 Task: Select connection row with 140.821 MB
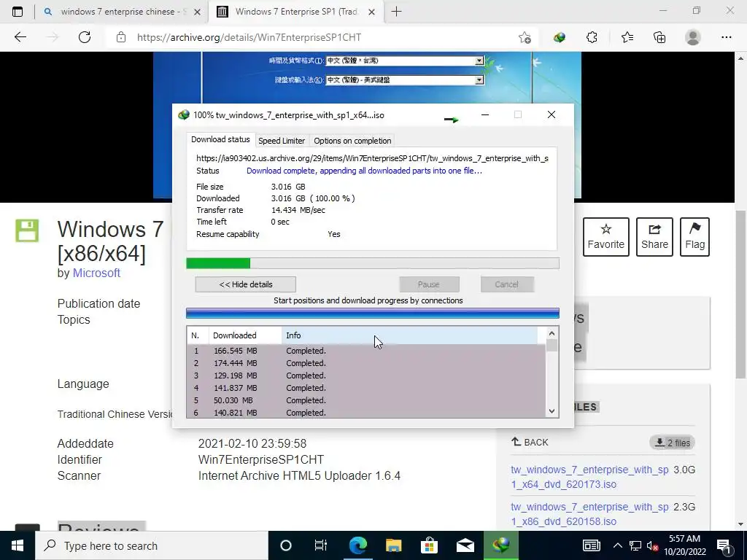tap(366, 413)
